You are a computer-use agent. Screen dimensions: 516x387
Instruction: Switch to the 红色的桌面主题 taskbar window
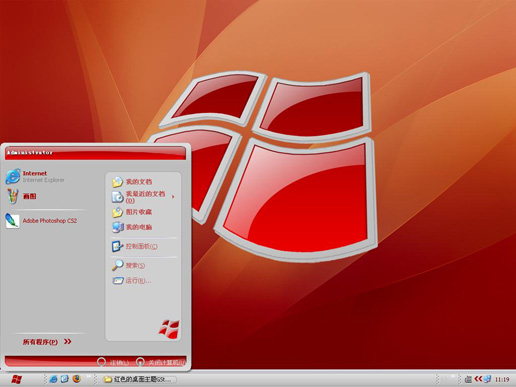tap(139, 379)
